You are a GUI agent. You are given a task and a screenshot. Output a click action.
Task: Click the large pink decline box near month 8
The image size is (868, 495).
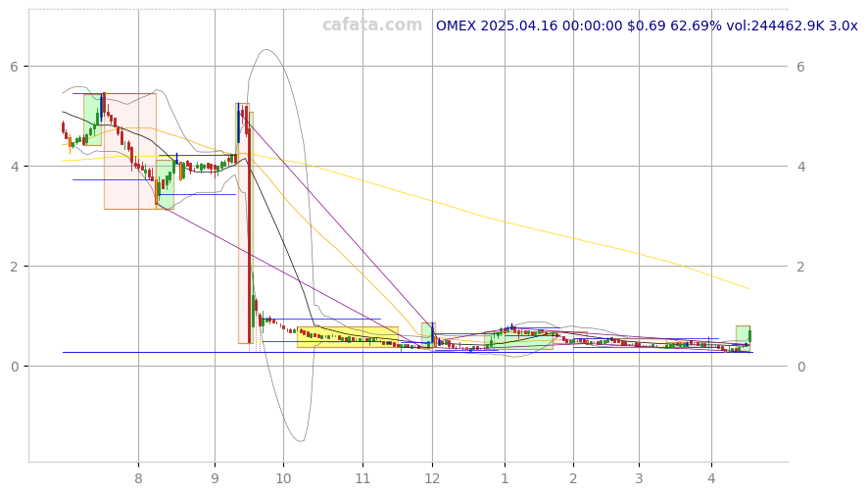pos(130,151)
